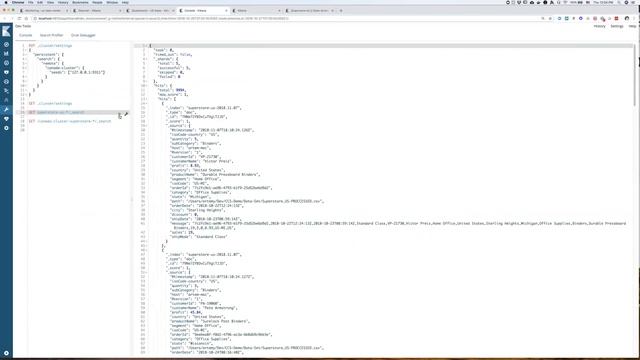The image size is (640, 360).
Task: Click "timed_out": false in response
Action: [x=173, y=55]
